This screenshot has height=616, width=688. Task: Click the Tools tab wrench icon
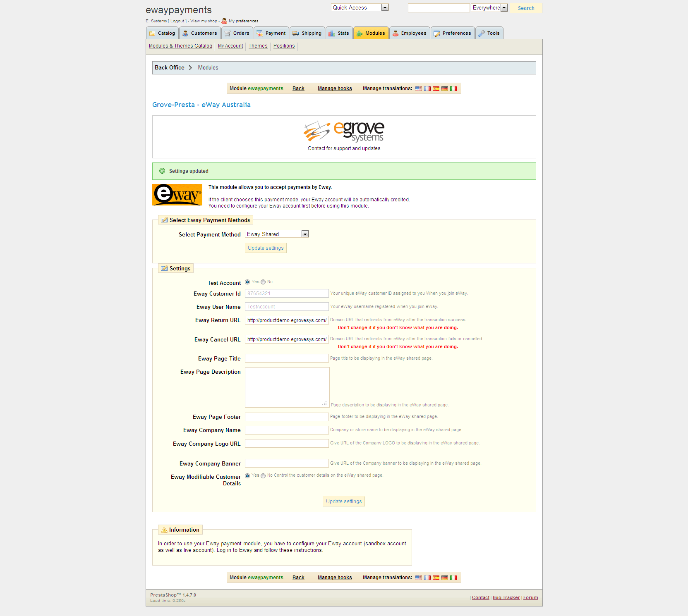[482, 33]
